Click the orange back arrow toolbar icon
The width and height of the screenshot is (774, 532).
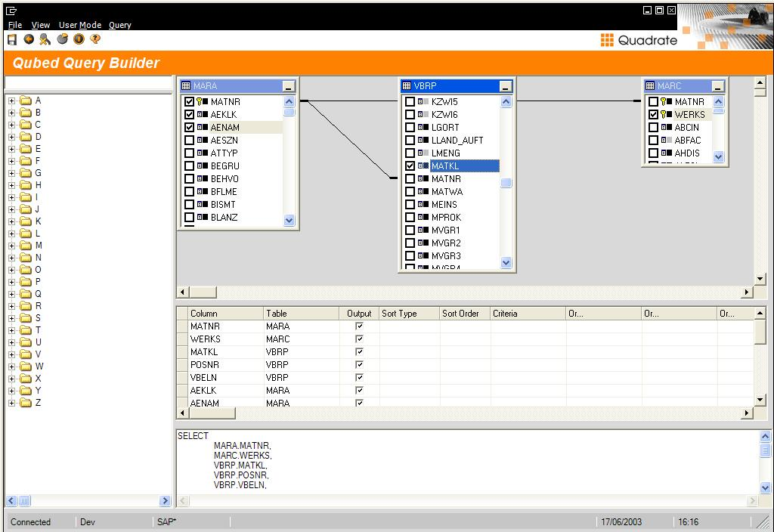(x=29, y=39)
